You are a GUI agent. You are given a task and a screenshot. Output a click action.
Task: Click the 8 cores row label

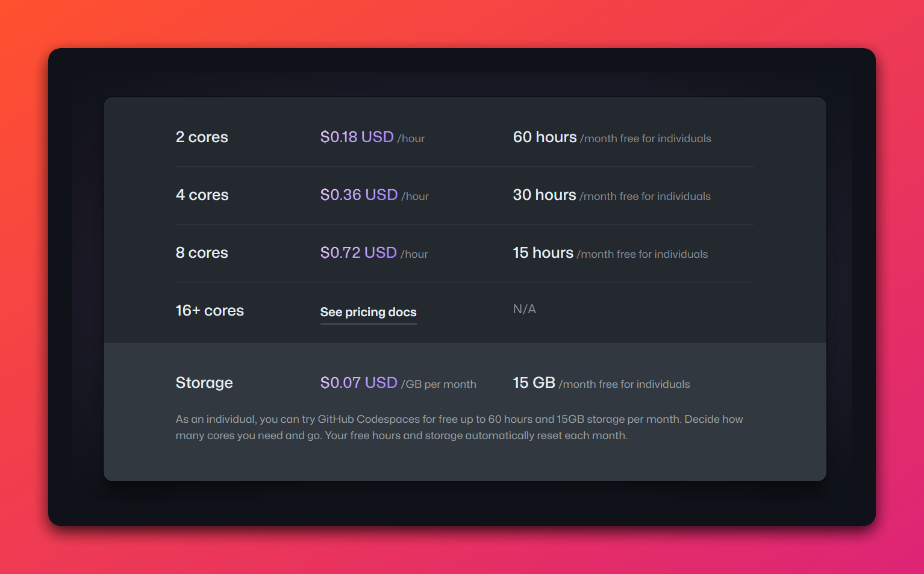click(x=202, y=253)
